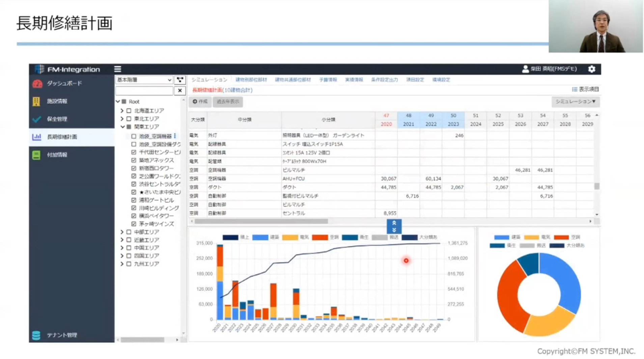Image resolution: width=644 pixels, height=359 pixels.
Task: Toggle 東北エリア checkbox
Action: [129, 119]
